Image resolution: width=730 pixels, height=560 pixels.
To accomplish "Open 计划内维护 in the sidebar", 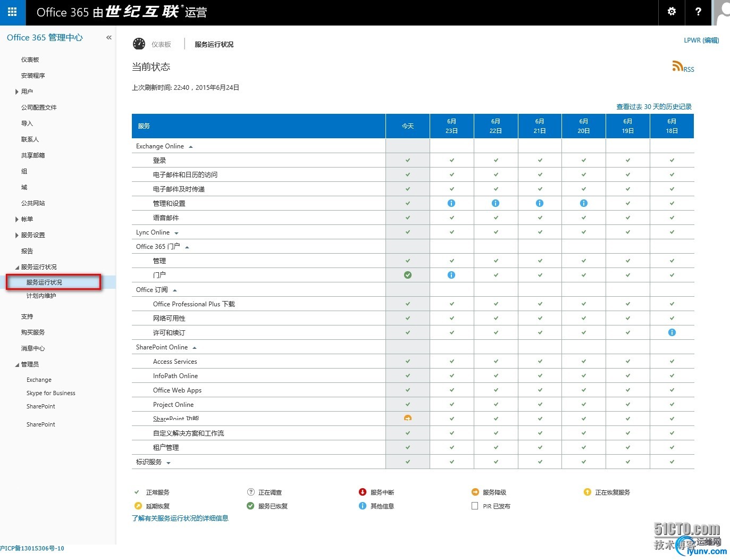I will [41, 296].
